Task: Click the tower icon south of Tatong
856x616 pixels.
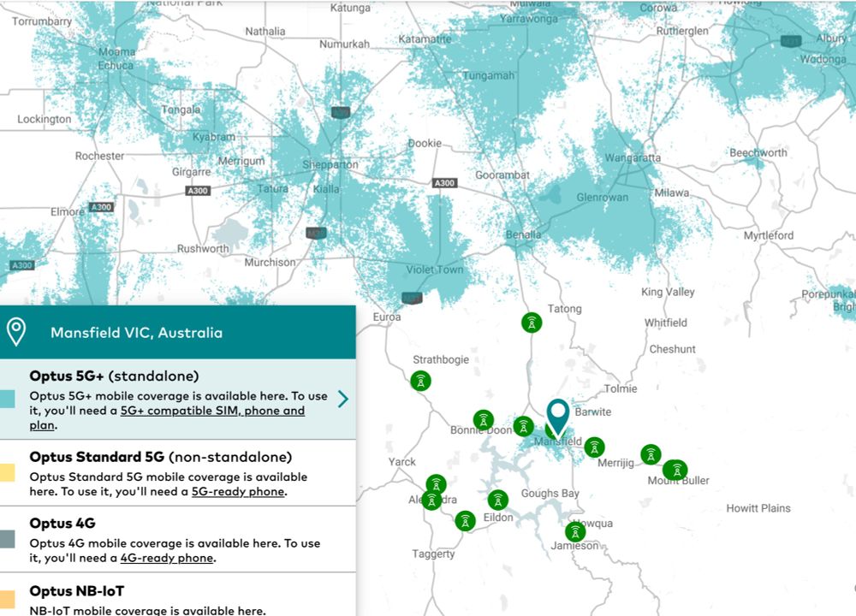Action: (x=532, y=323)
